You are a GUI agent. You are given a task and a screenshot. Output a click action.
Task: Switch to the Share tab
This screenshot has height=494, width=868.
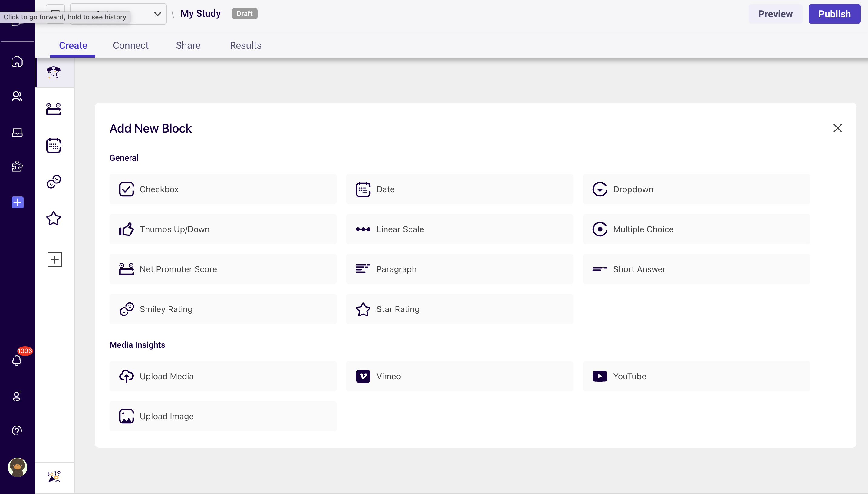(188, 45)
